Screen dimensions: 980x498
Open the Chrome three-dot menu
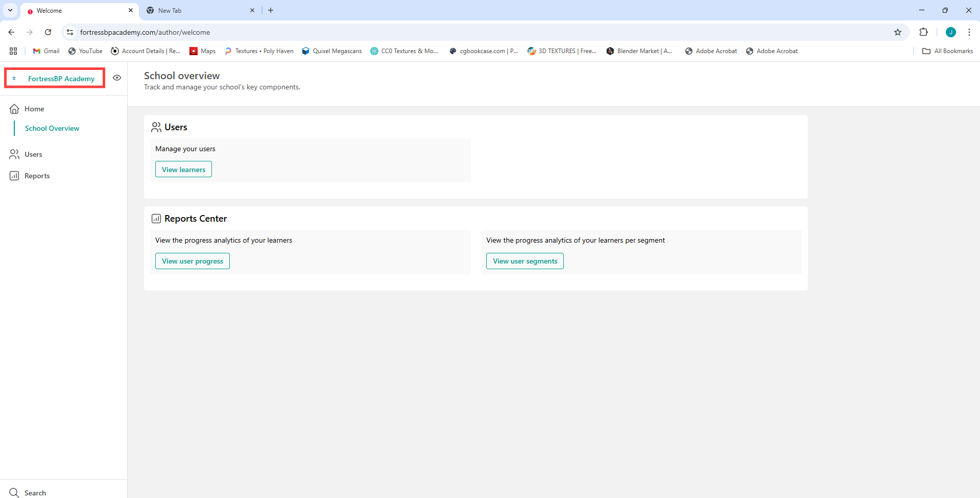pos(969,32)
